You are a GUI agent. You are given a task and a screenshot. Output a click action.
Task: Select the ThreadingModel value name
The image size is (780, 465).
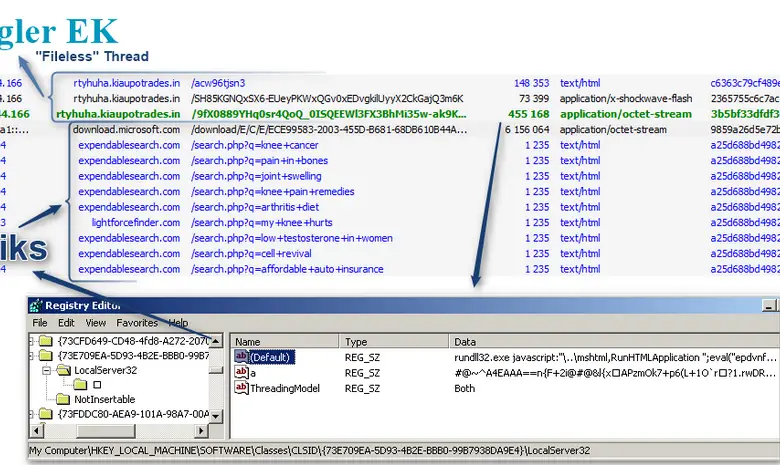(285, 388)
